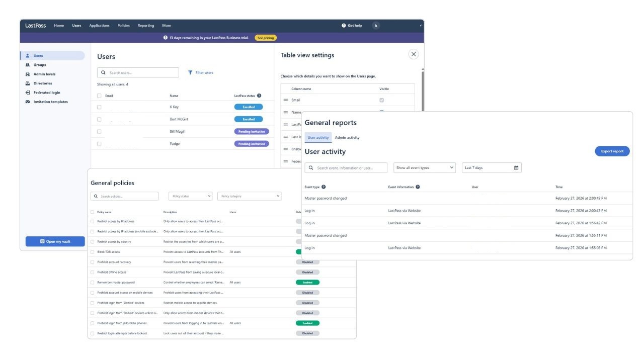
Task: Open the calendar icon in Last 7 days
Action: 516,168
